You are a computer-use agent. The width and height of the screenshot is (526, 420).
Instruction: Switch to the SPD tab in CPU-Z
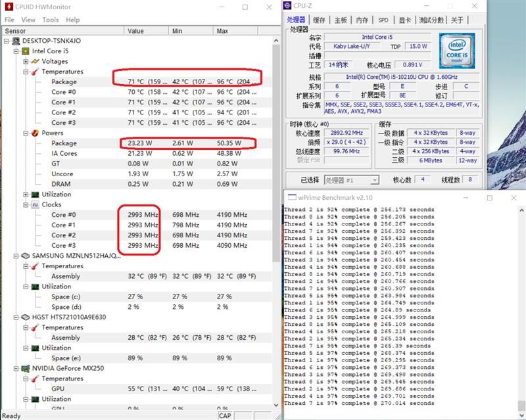point(383,20)
